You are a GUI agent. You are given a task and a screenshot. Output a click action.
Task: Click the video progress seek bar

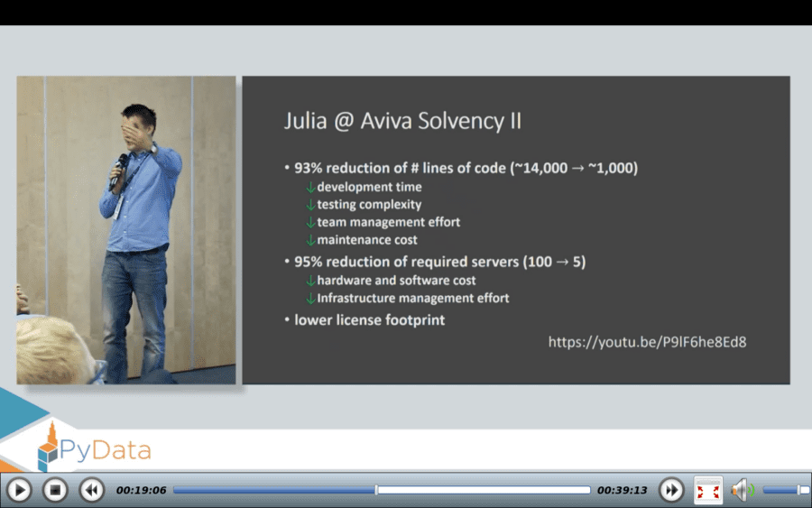click(x=382, y=490)
